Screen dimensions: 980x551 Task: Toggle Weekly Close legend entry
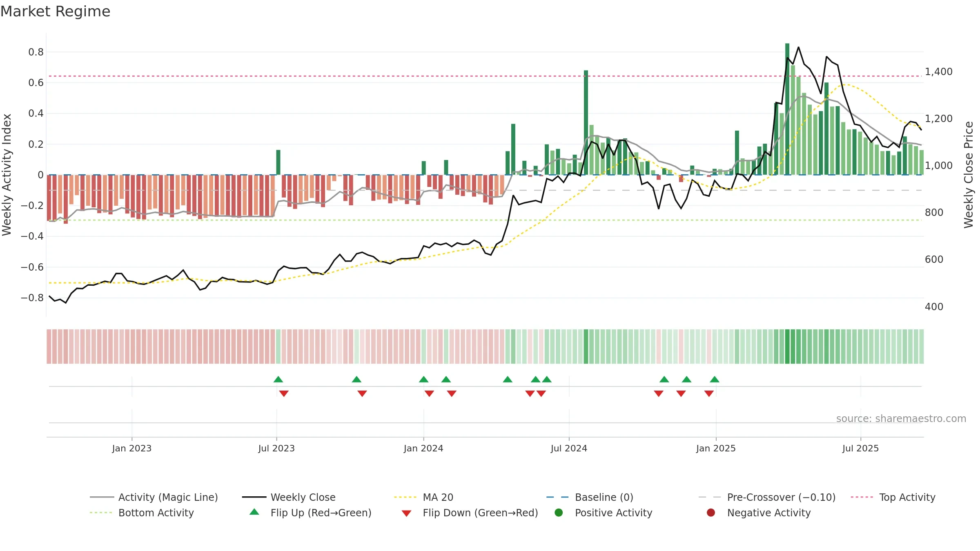[x=289, y=497]
